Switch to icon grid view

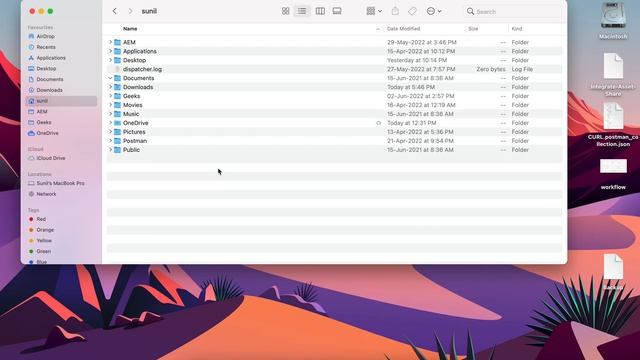tap(286, 11)
